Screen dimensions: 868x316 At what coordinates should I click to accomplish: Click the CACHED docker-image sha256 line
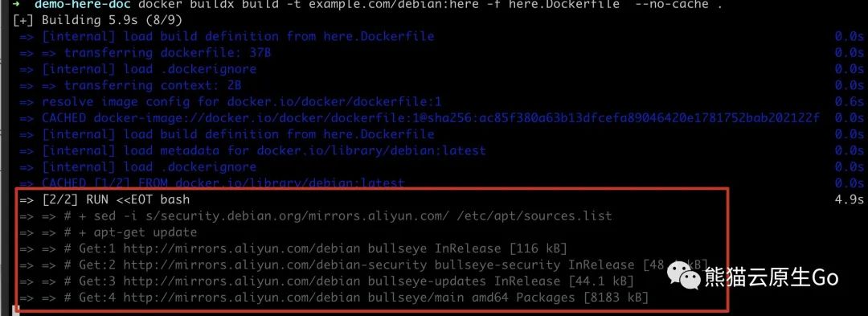click(x=420, y=118)
